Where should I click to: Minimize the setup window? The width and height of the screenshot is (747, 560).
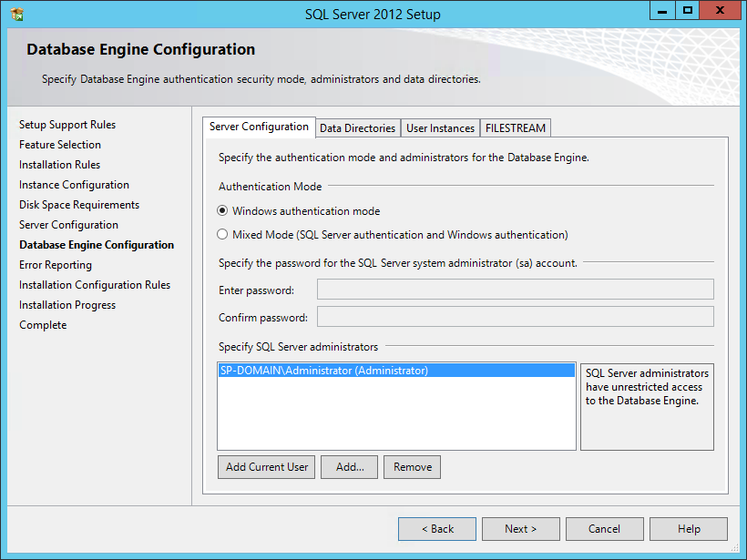coord(662,11)
